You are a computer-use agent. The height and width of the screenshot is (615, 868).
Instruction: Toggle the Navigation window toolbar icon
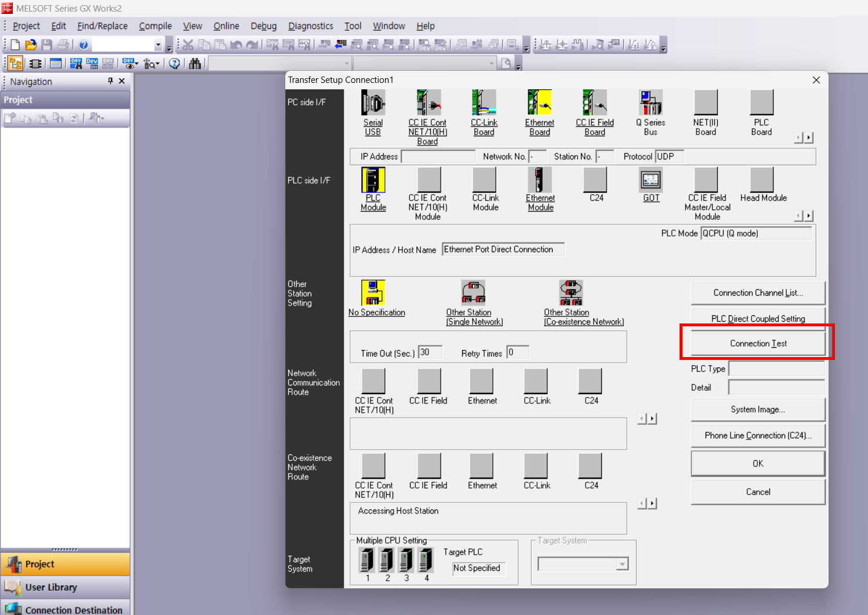[x=16, y=64]
